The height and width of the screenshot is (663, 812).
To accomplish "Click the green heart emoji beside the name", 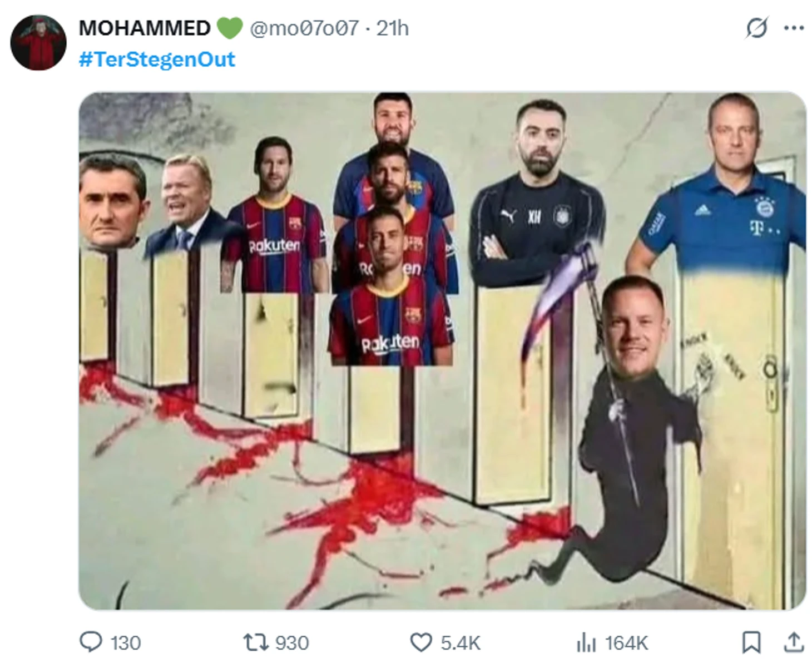I will pyautogui.click(x=229, y=28).
